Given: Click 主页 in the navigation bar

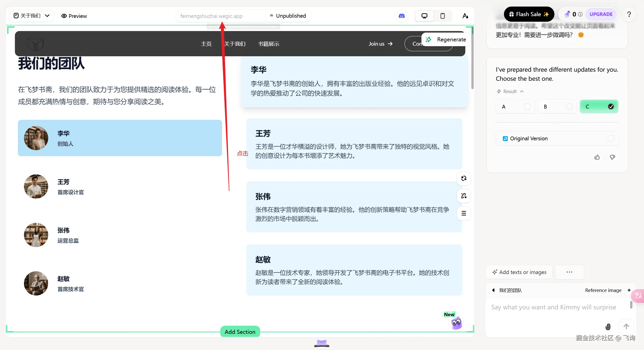Looking at the screenshot, I should pos(206,44).
